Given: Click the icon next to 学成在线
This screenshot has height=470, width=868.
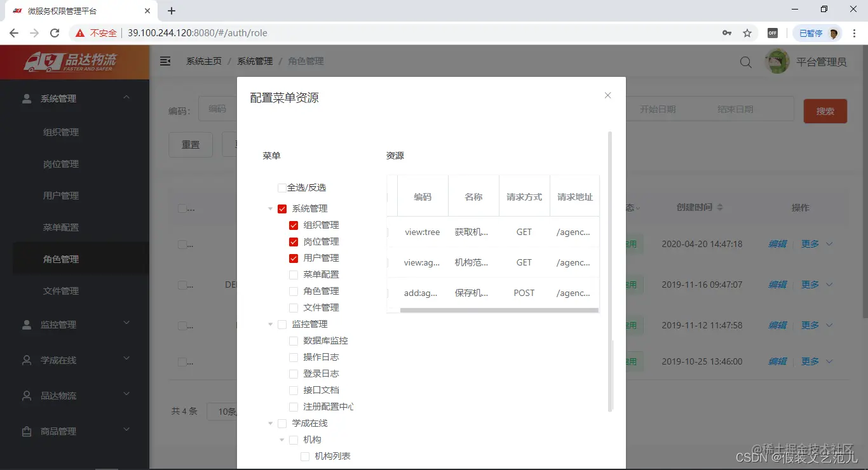Looking at the screenshot, I should point(26,360).
